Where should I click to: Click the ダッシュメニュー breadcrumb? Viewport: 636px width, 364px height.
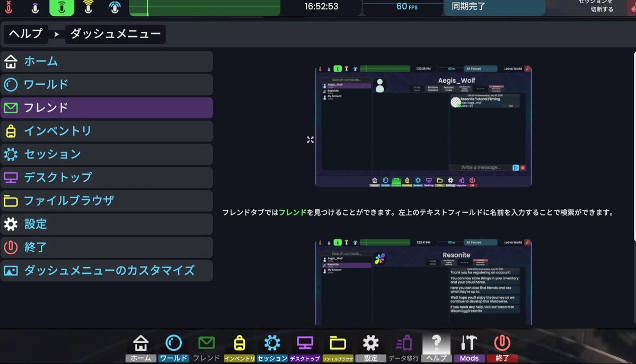tap(116, 34)
